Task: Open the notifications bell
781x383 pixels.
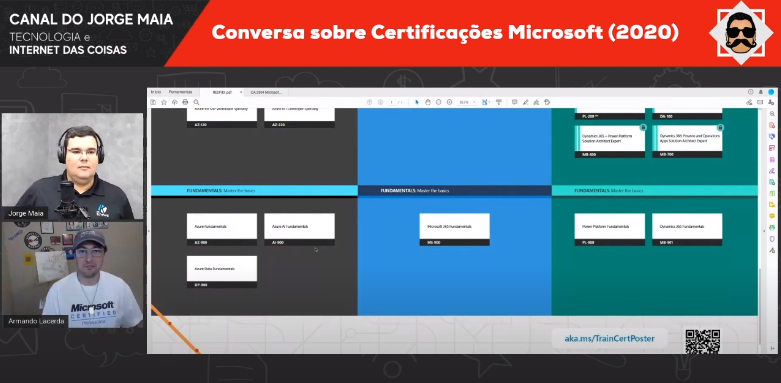Action: coord(761,92)
